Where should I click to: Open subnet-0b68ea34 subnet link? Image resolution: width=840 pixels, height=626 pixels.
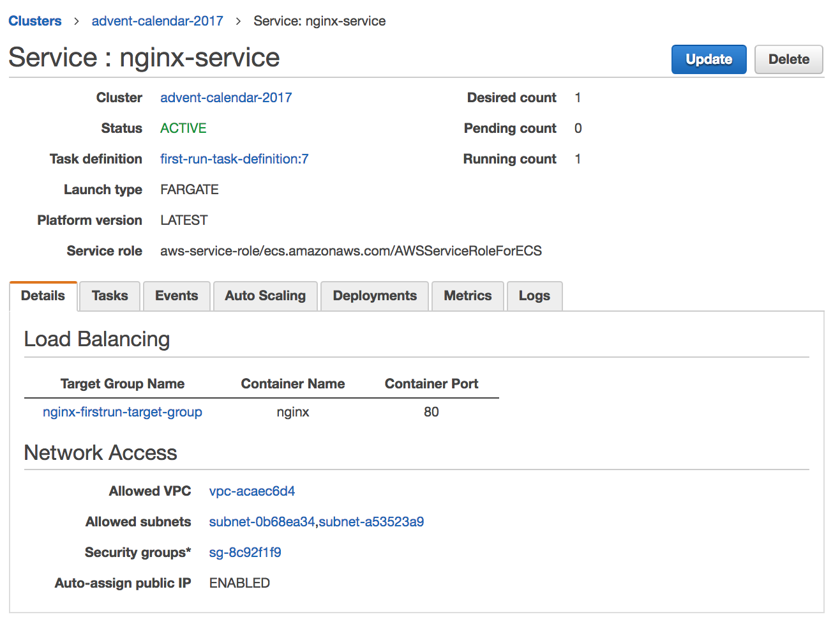coord(262,522)
